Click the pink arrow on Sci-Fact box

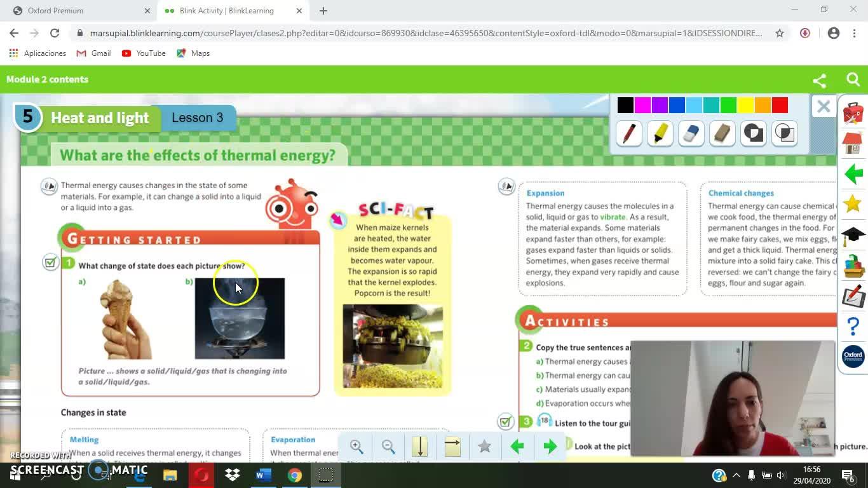tap(338, 219)
